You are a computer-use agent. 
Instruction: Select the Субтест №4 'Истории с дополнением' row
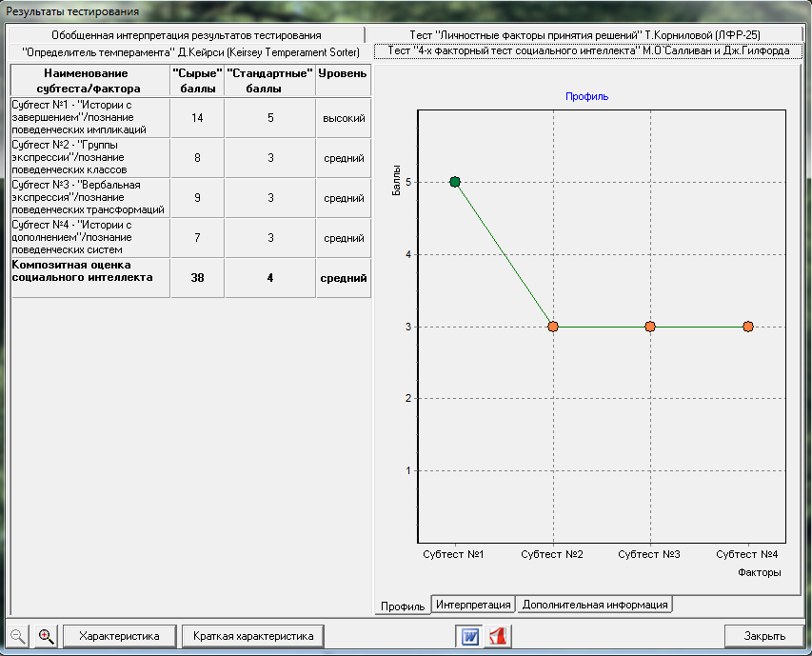[x=190, y=238]
